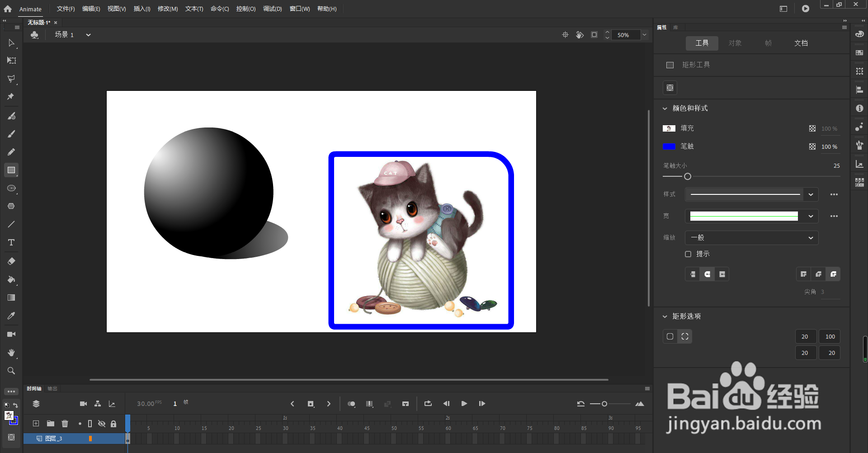868x453 pixels.
Task: Open stroke style options three dots
Action: [x=834, y=194]
